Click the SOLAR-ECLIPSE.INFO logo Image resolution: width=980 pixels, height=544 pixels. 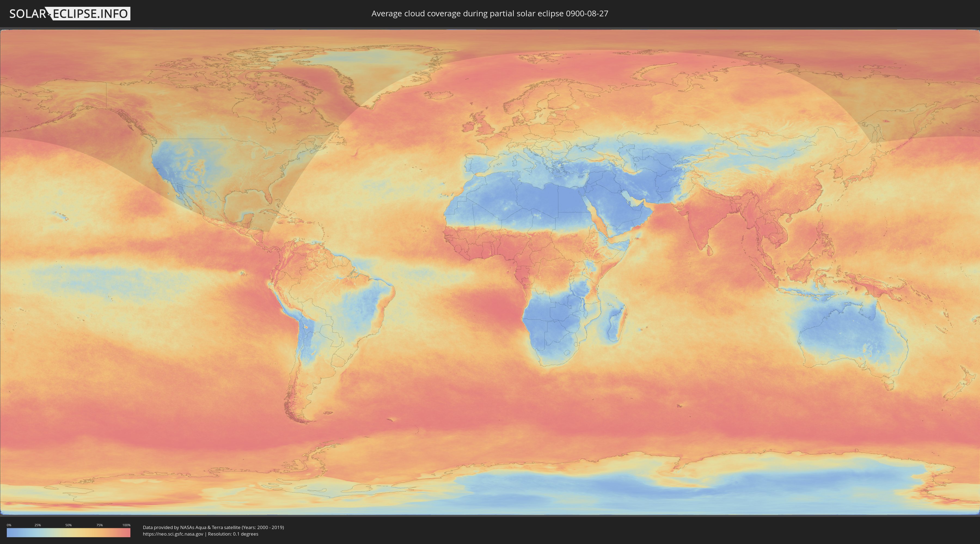[x=70, y=14]
